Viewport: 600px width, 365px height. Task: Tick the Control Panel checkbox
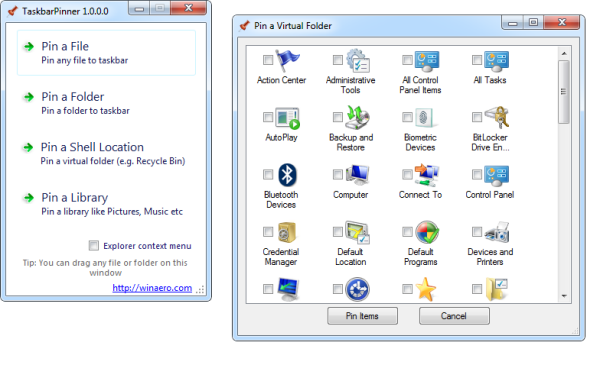click(477, 174)
